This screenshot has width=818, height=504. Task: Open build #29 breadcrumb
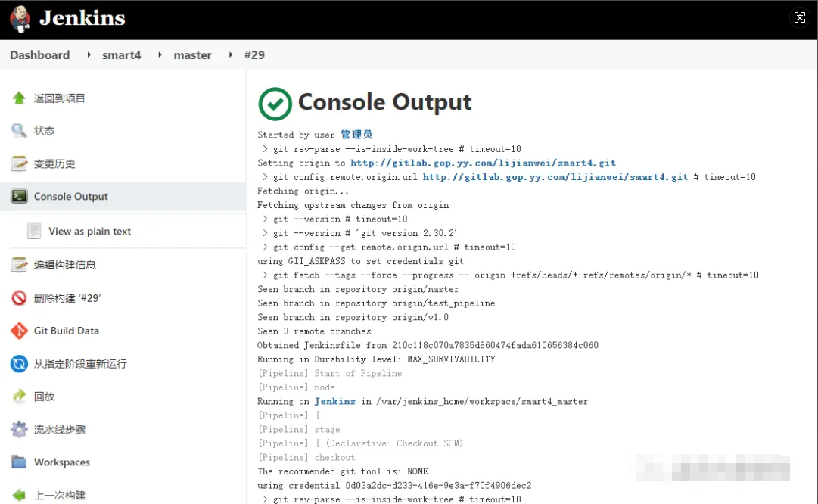click(x=254, y=54)
